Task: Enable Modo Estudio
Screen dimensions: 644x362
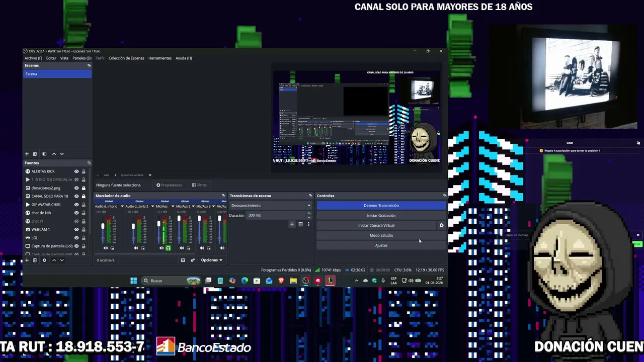Action: pos(381,235)
